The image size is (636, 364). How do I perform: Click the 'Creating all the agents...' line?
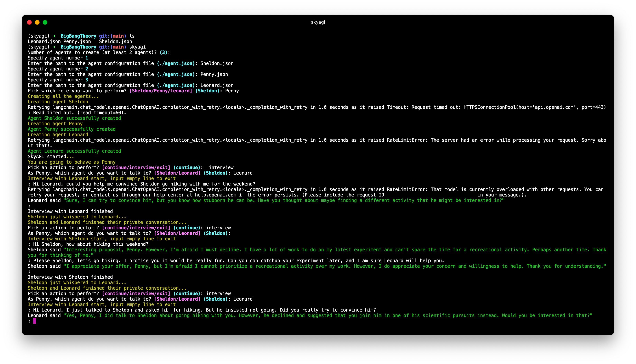(63, 96)
